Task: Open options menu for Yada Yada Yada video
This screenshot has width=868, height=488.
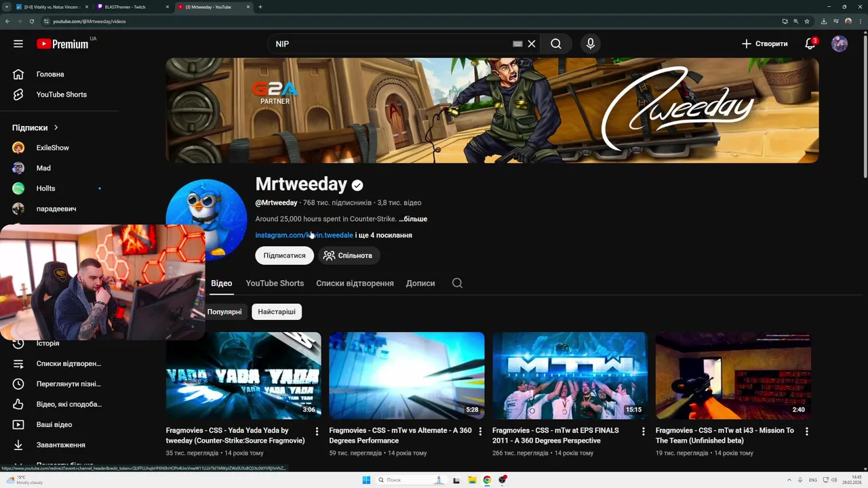Action: pos(317,431)
